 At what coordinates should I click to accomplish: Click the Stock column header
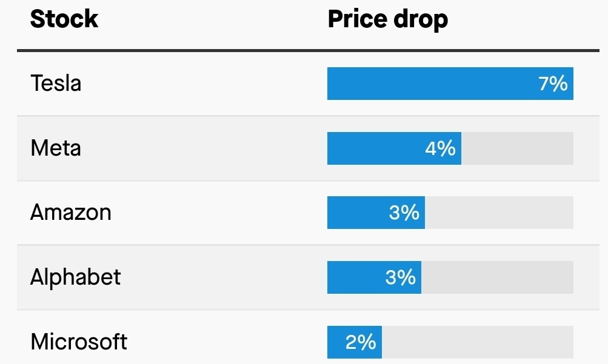[x=64, y=19]
